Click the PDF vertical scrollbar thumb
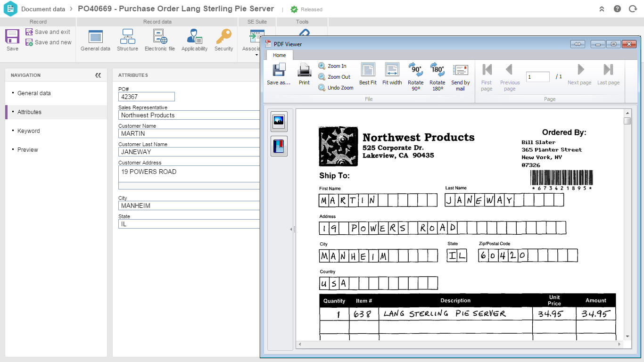This screenshot has width=644, height=362. click(x=627, y=121)
